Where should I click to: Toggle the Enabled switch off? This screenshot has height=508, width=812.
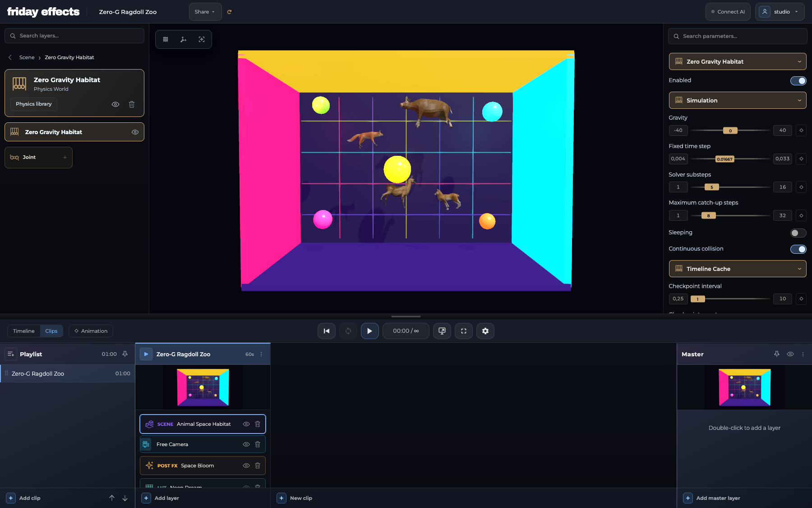point(798,81)
